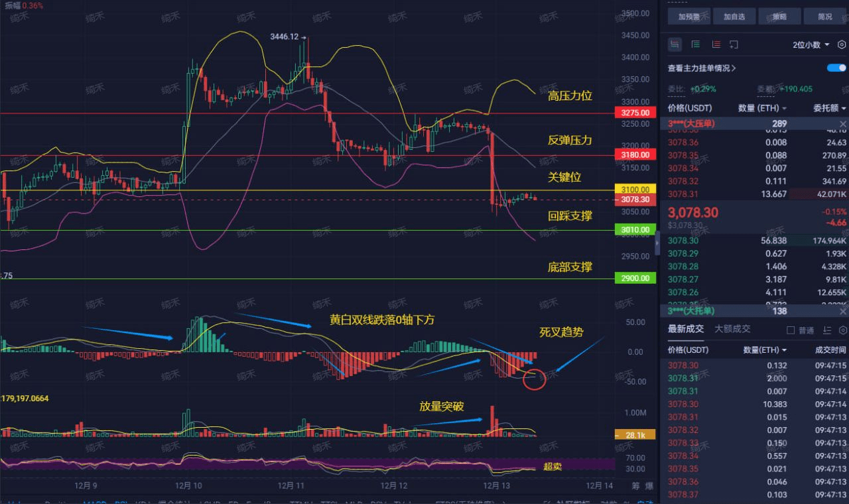
Task: Click the -0.15% price change value
Action: [834, 212]
